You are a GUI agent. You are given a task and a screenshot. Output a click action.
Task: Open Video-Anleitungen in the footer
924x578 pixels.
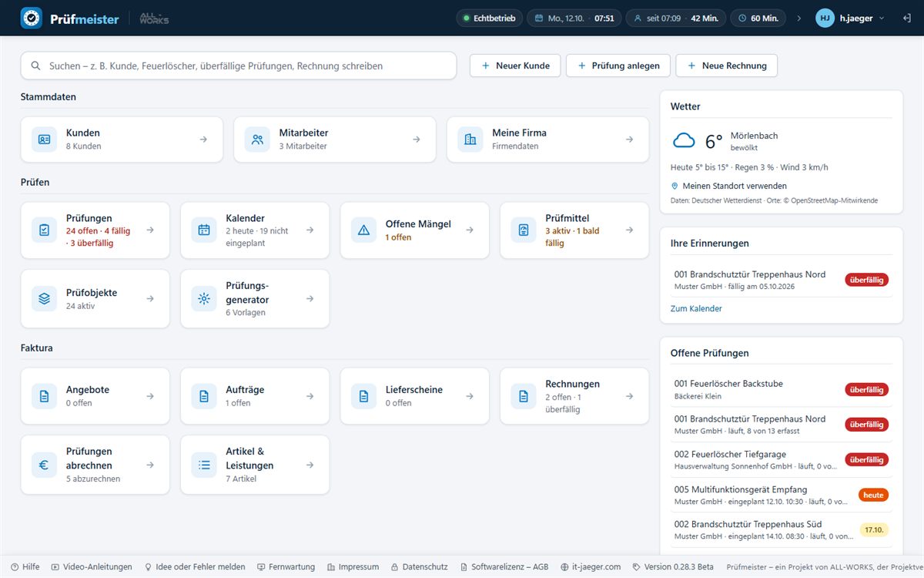click(x=92, y=566)
